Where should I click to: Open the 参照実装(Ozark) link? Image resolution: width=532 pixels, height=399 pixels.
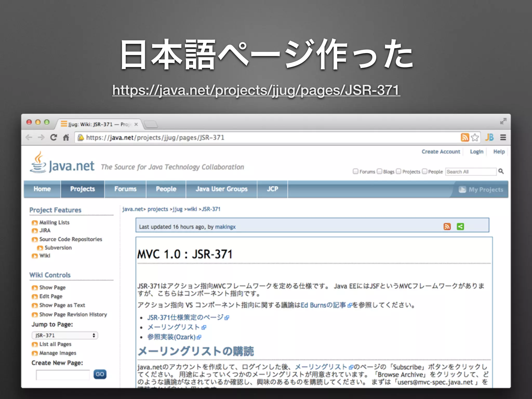pyautogui.click(x=171, y=337)
